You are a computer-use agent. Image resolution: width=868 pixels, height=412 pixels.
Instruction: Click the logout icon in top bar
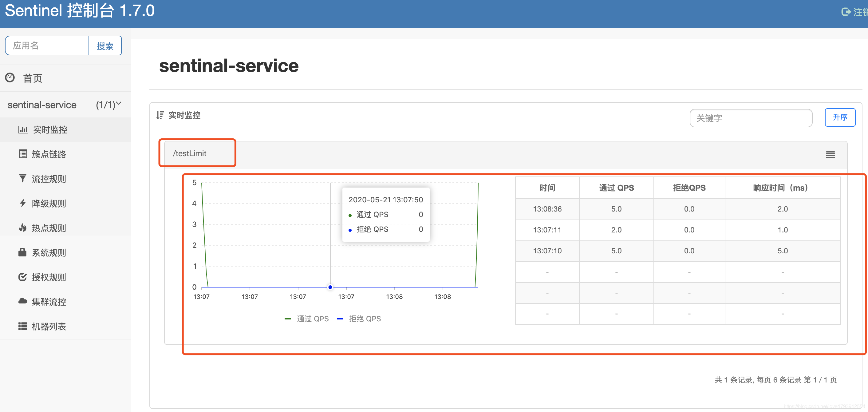point(846,12)
